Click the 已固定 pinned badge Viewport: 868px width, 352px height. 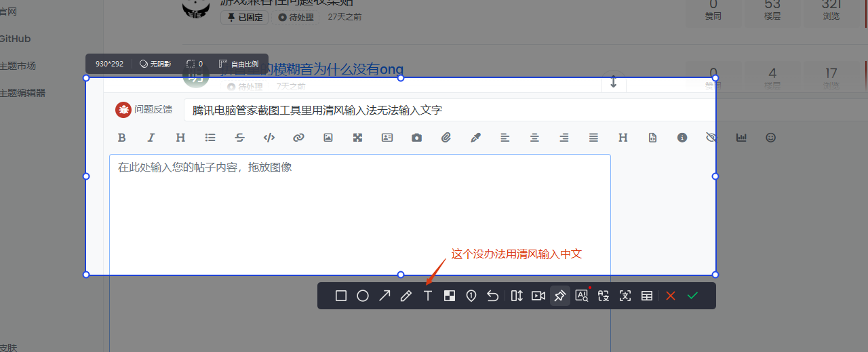[243, 18]
